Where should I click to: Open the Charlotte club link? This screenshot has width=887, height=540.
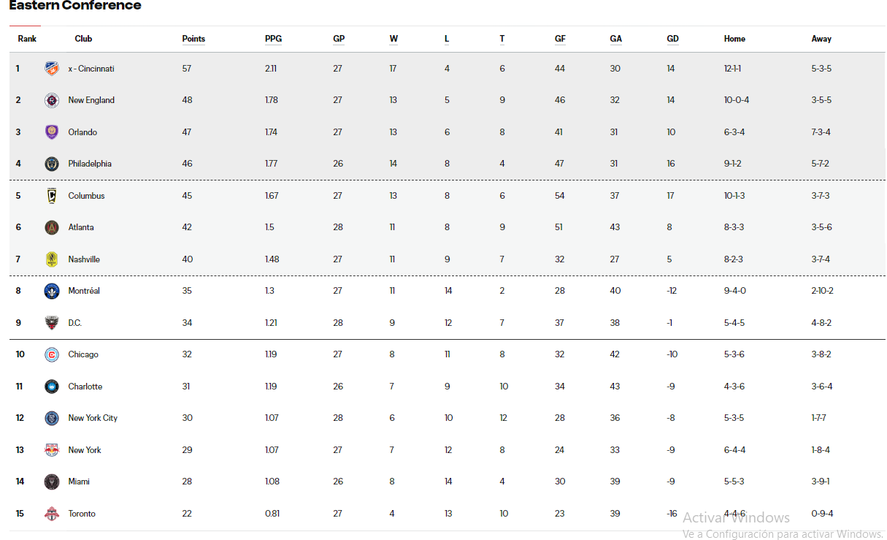[x=85, y=387]
